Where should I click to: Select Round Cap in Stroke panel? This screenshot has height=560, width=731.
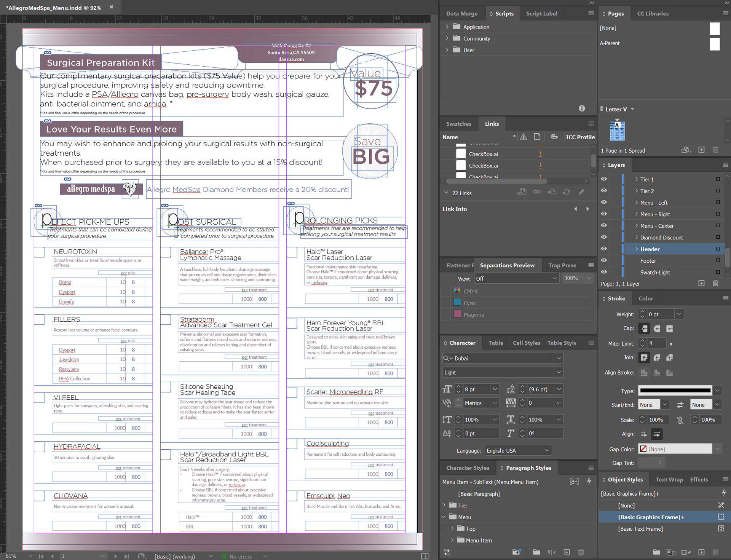pyautogui.click(x=657, y=328)
